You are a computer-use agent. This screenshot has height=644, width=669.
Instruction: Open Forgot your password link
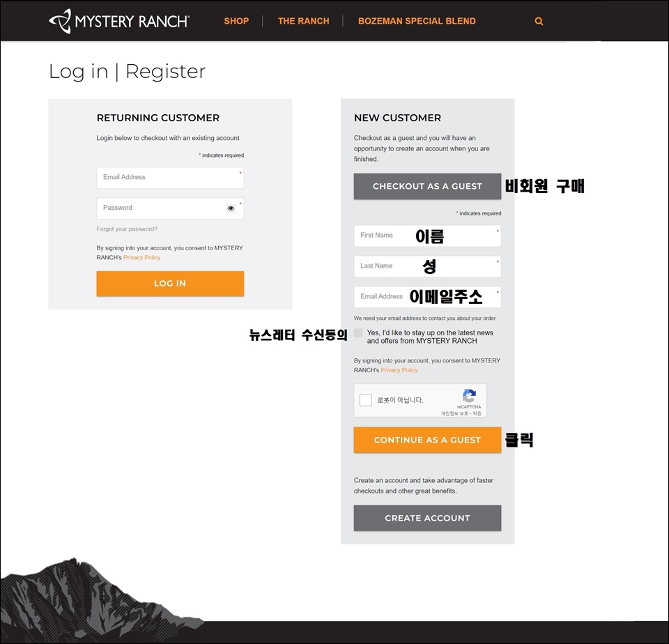pyautogui.click(x=127, y=229)
